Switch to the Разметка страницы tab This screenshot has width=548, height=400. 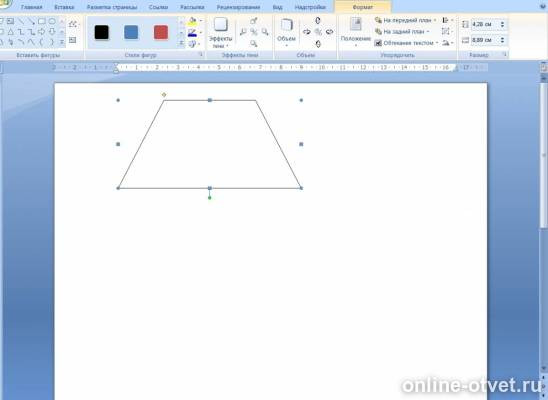click(112, 7)
